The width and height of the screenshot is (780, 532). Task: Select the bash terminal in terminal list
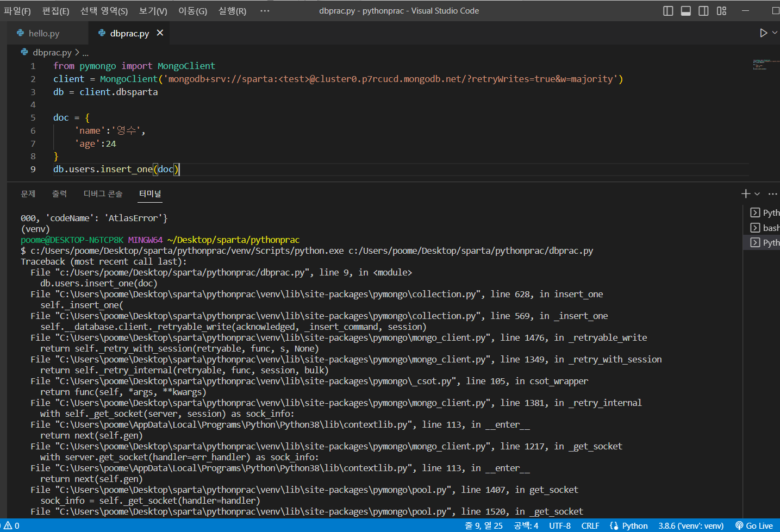coord(764,228)
